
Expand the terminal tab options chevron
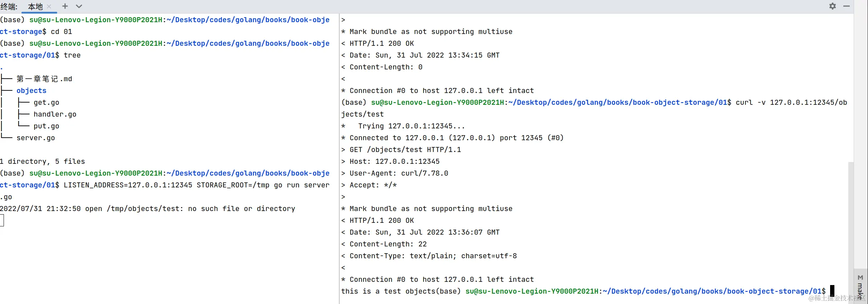coord(79,6)
